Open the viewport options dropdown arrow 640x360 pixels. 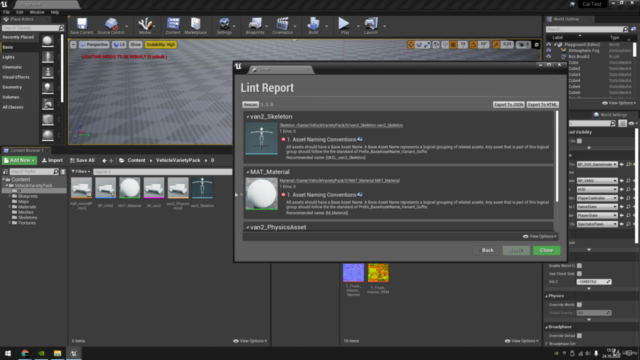[x=73, y=44]
